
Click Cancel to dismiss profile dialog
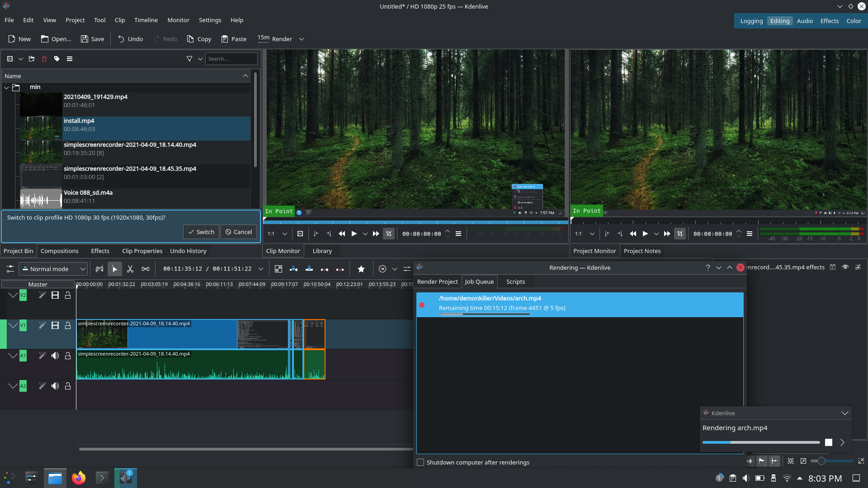(x=239, y=232)
